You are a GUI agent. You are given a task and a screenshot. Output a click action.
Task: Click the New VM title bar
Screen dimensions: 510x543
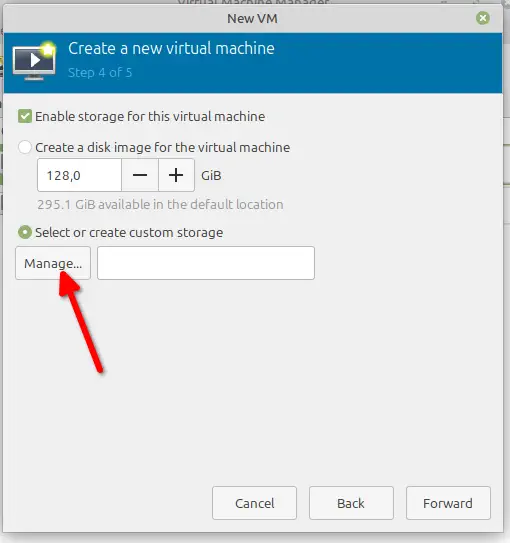(252, 19)
